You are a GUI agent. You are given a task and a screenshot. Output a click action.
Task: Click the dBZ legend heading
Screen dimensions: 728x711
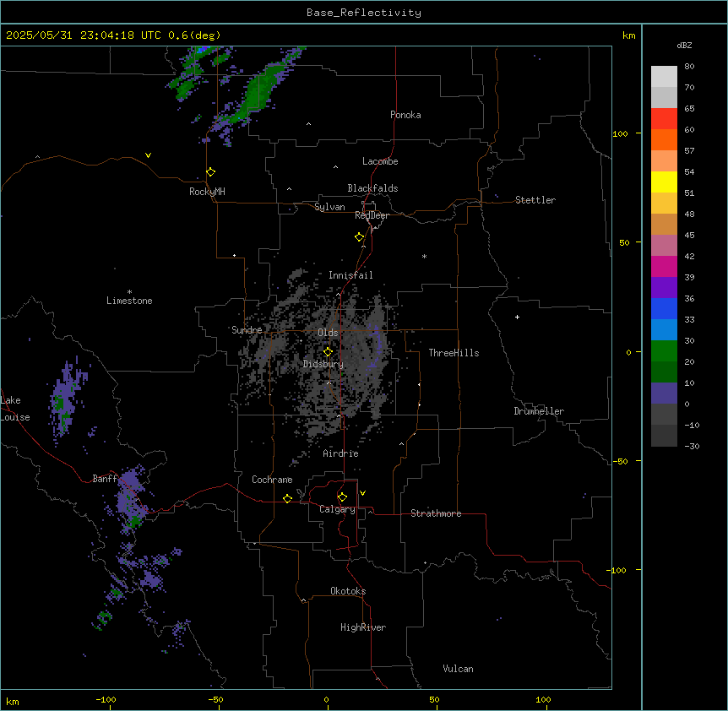[x=684, y=45]
